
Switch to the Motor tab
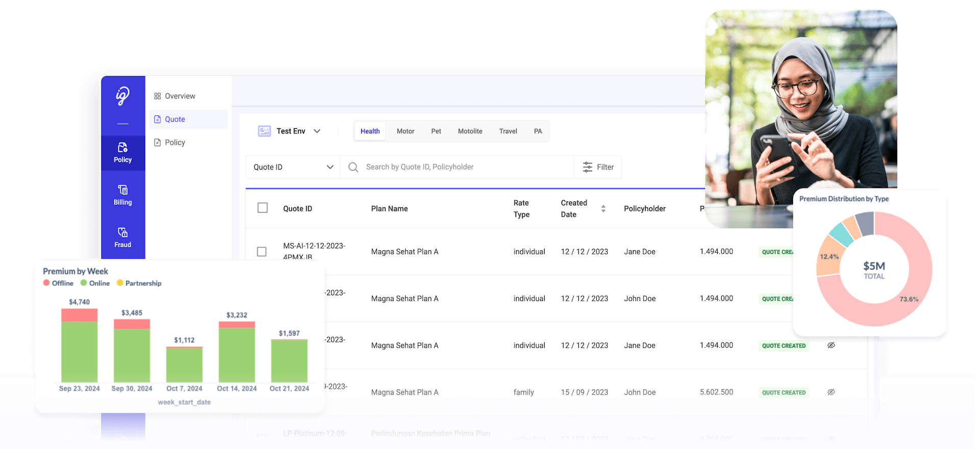405,131
